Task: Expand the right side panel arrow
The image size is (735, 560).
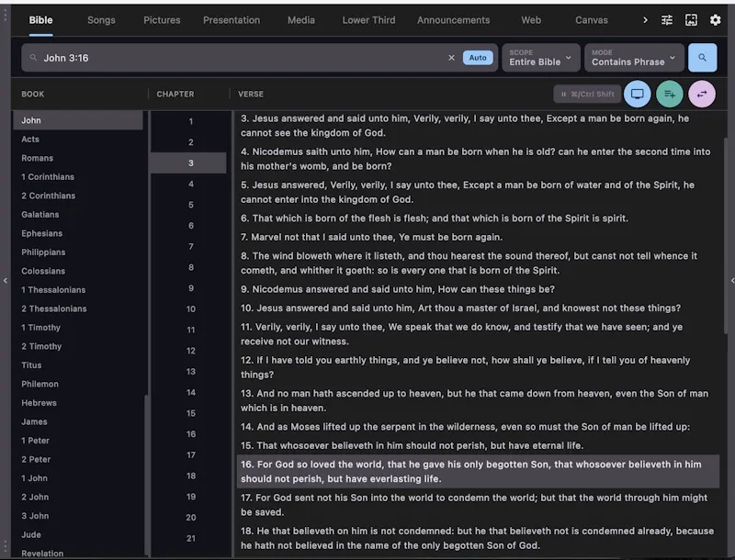Action: coord(732,281)
